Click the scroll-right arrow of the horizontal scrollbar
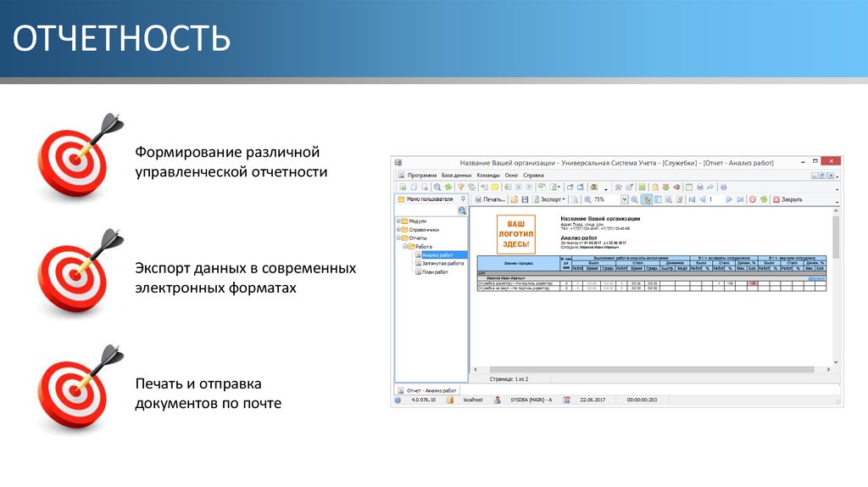The height and width of the screenshot is (487, 868). tap(828, 370)
